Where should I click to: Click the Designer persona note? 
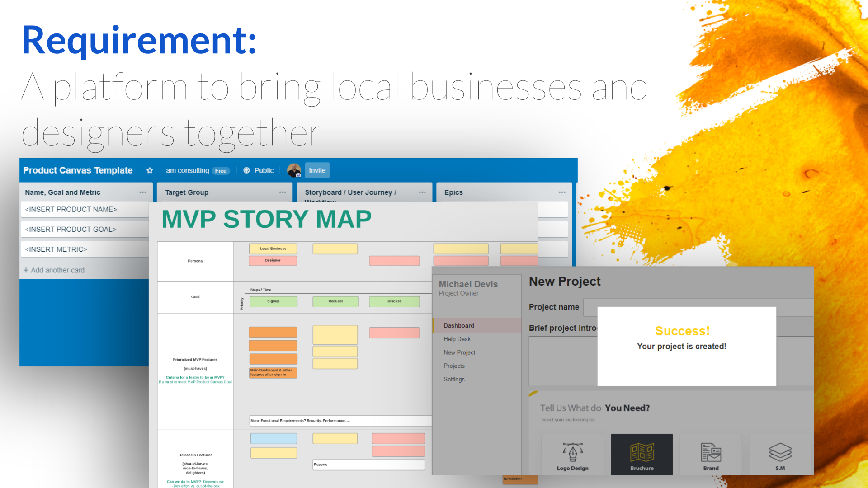click(x=273, y=261)
